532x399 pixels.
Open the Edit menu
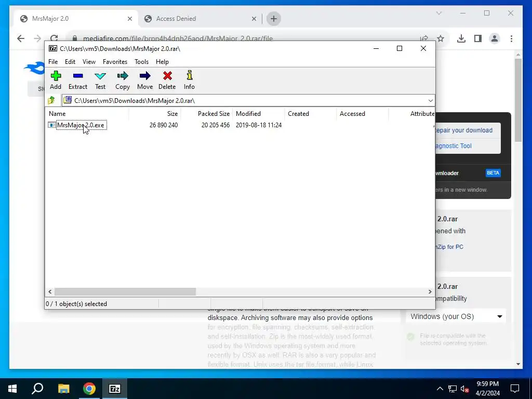point(70,62)
